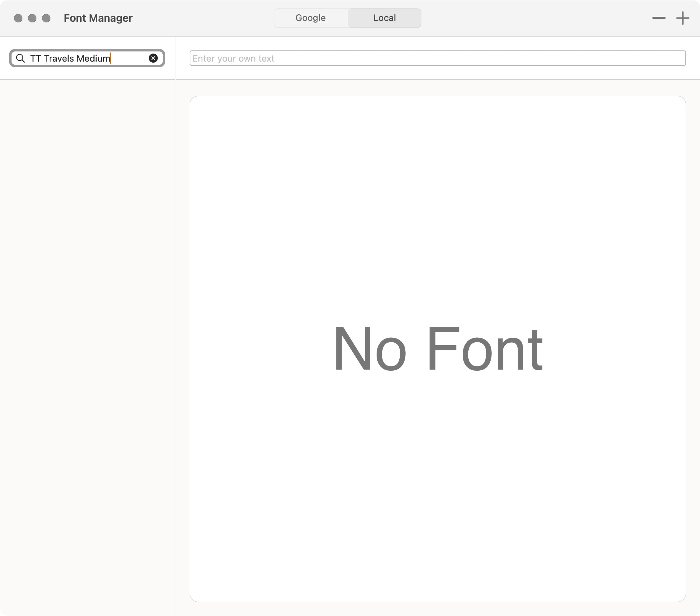
Task: Click empty title bar left of Google tab
Action: point(203,18)
